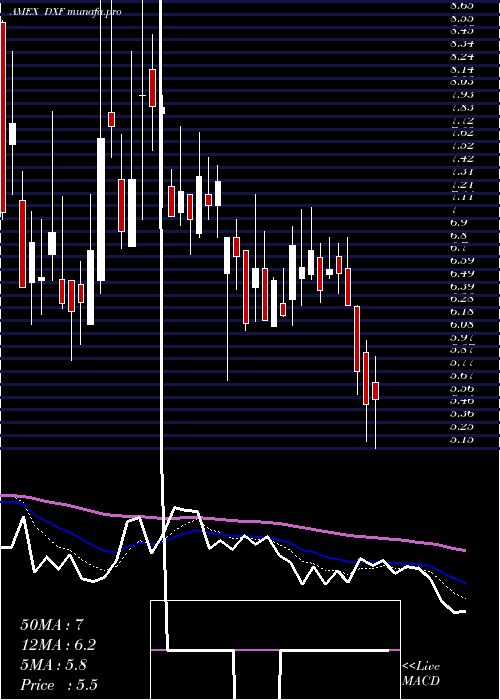Click the 6.49 price axis label

462,273
